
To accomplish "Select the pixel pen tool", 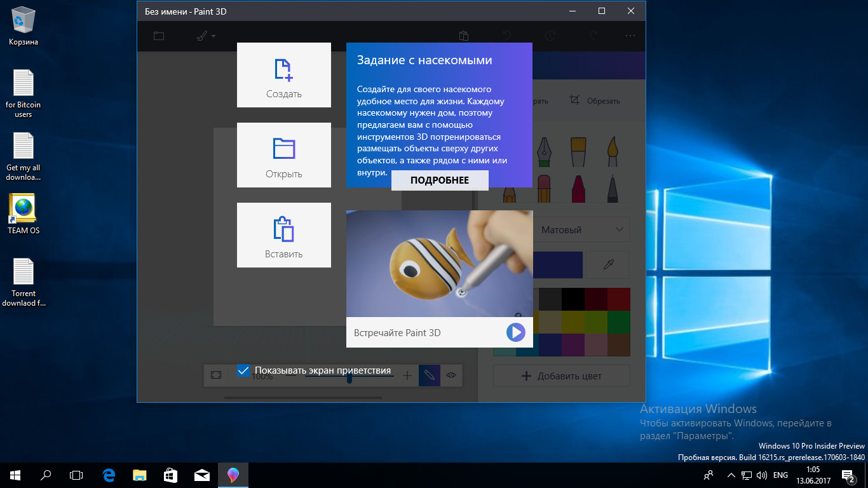I will 612,188.
